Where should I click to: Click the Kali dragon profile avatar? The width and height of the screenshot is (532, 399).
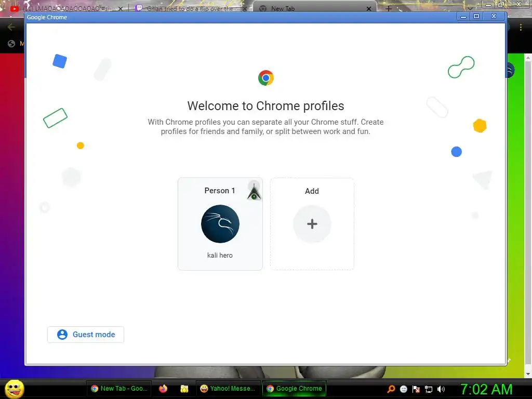point(220,224)
